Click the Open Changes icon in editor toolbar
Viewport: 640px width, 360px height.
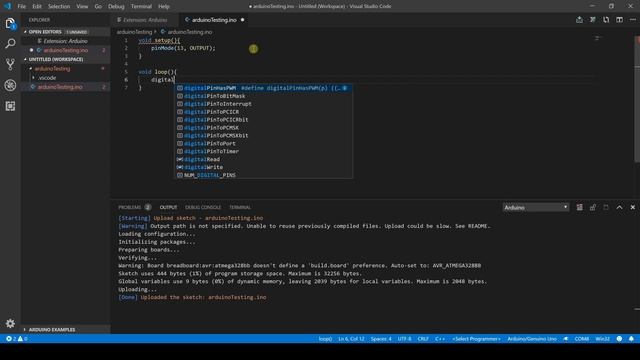click(606, 20)
